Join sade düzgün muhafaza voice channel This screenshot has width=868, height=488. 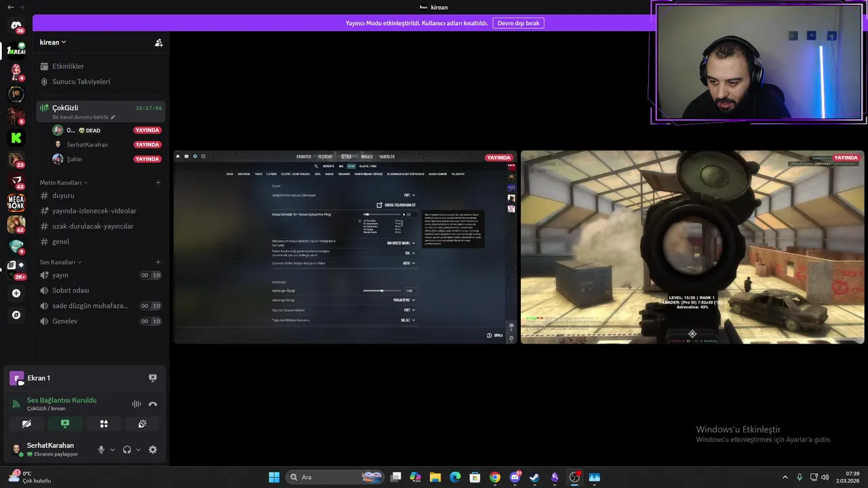[100, 306]
